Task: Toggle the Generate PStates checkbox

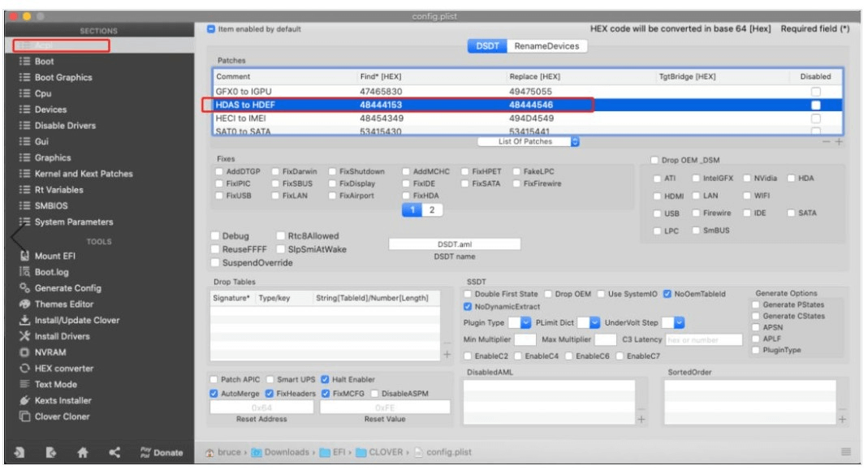Action: (757, 305)
